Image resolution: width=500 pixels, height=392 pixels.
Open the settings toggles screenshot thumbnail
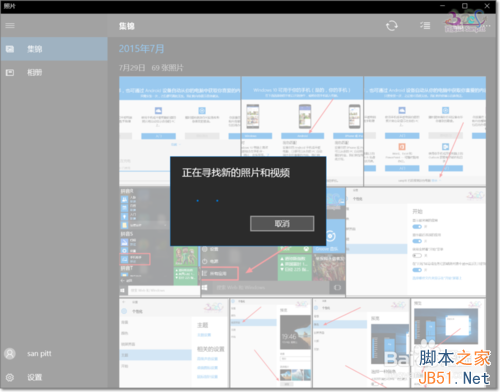(416, 241)
